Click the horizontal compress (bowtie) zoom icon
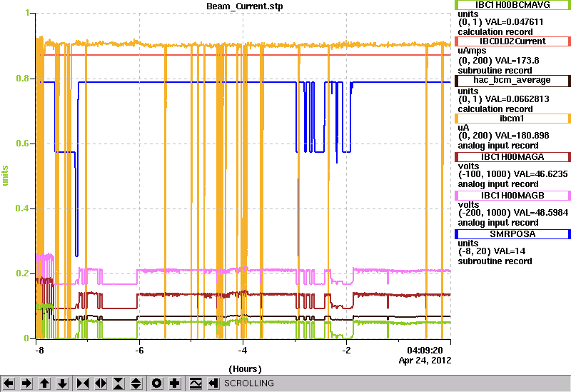 [83, 383]
